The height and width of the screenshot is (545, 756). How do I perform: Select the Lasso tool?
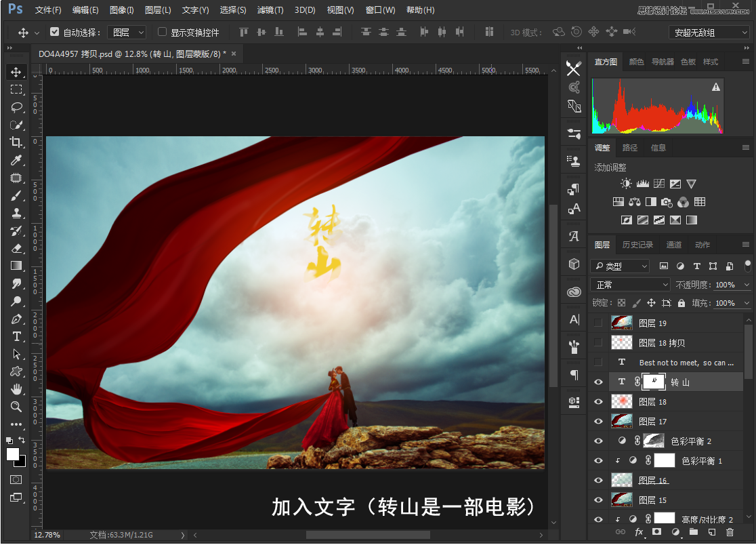tap(16, 107)
